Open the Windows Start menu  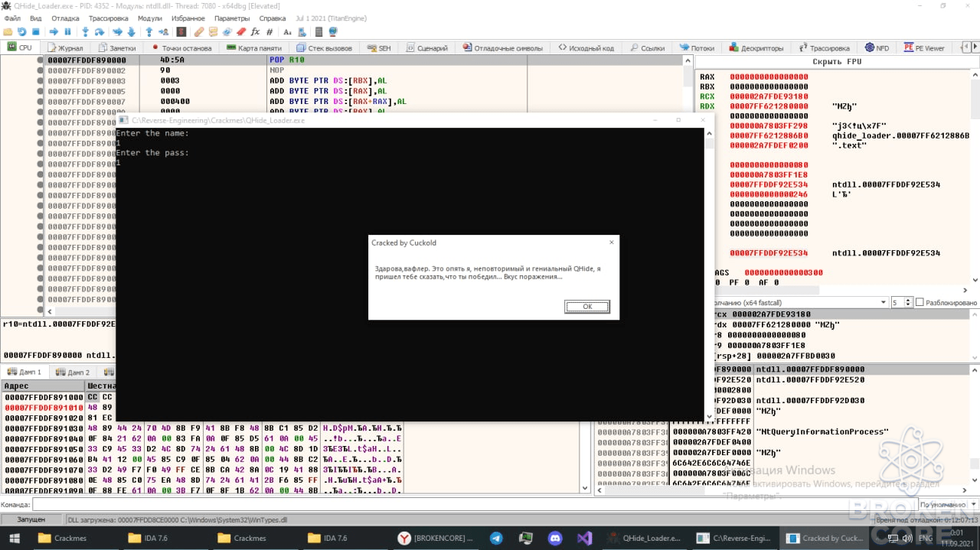tap(13, 538)
